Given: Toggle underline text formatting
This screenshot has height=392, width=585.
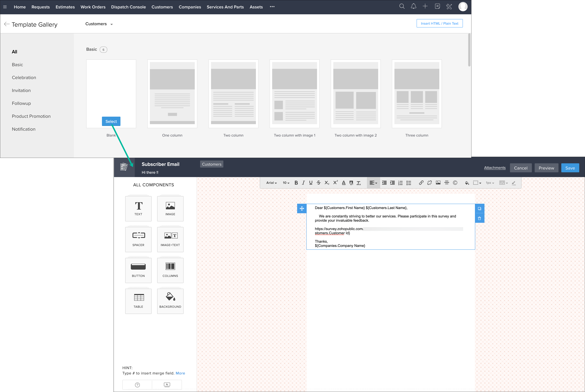Looking at the screenshot, I should click(x=311, y=183).
